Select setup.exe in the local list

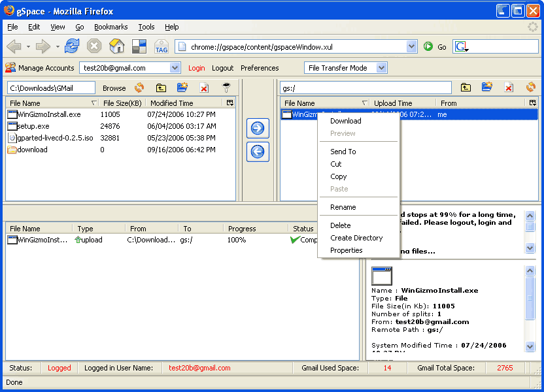(121, 126)
